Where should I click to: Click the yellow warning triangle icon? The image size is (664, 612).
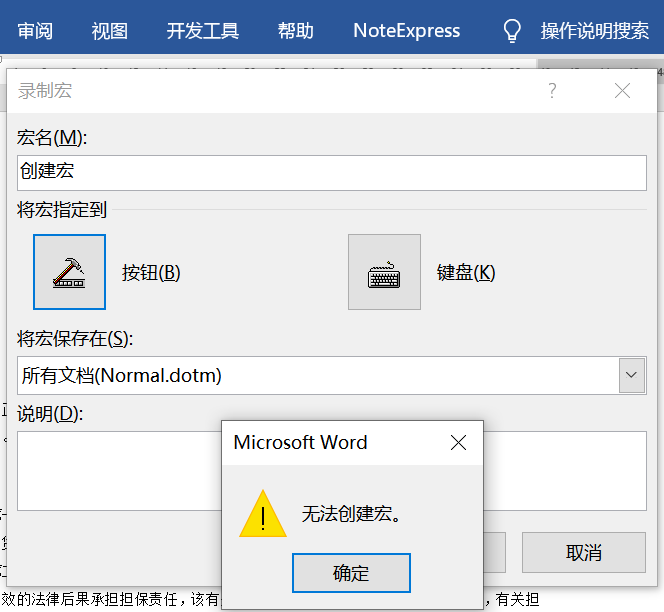coord(263,514)
